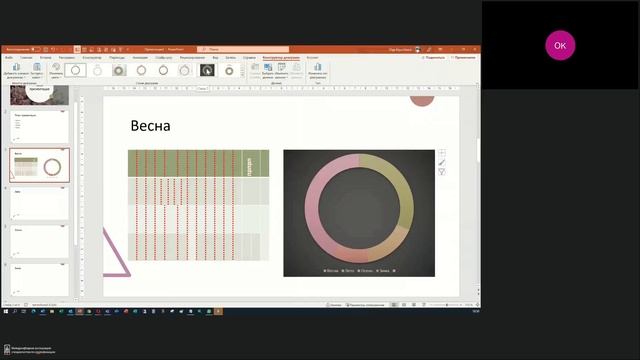Click the Switch Row/Column ribbon button

(x=255, y=71)
